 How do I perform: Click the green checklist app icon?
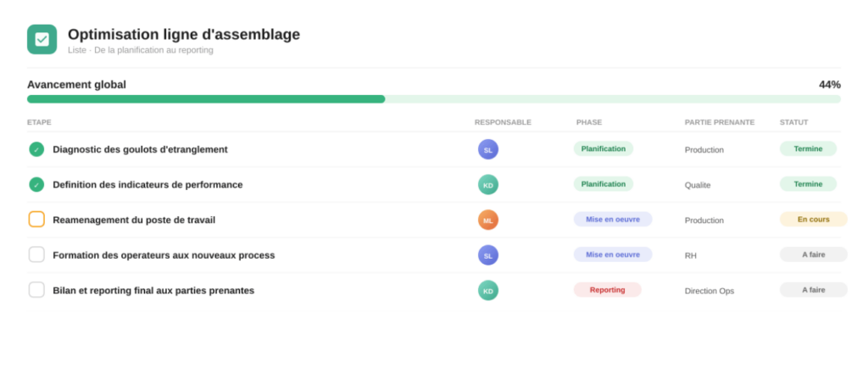point(42,39)
